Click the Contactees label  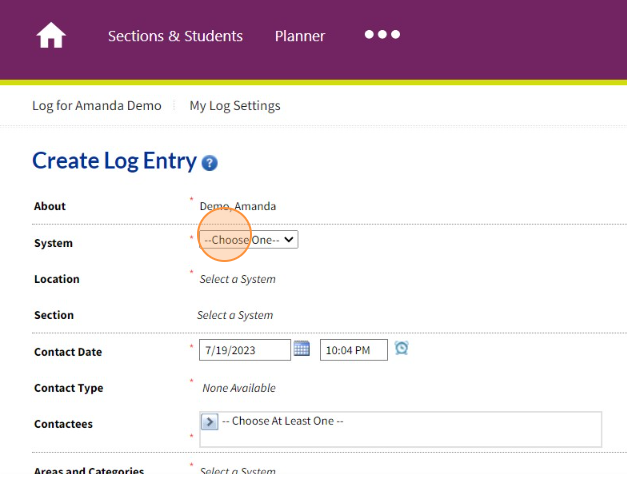(x=63, y=424)
